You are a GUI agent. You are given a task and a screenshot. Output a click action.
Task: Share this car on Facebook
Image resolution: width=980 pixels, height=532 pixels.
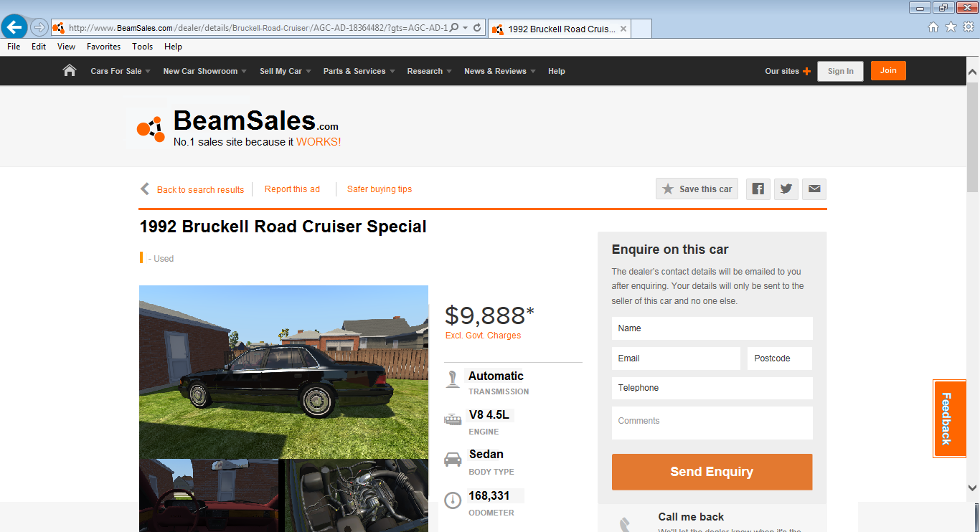(x=758, y=189)
